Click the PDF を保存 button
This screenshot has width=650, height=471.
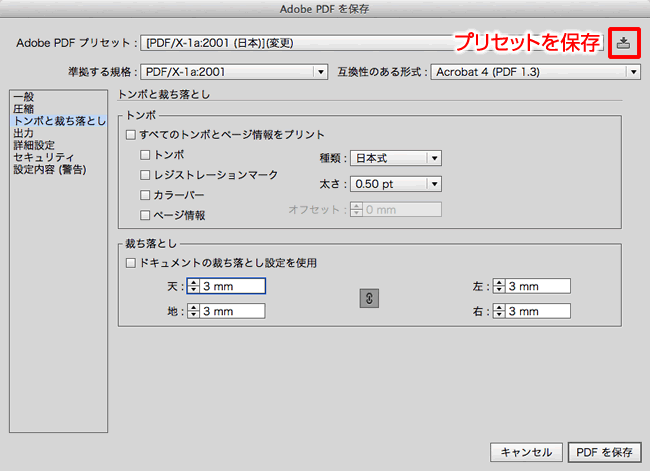tap(604, 452)
